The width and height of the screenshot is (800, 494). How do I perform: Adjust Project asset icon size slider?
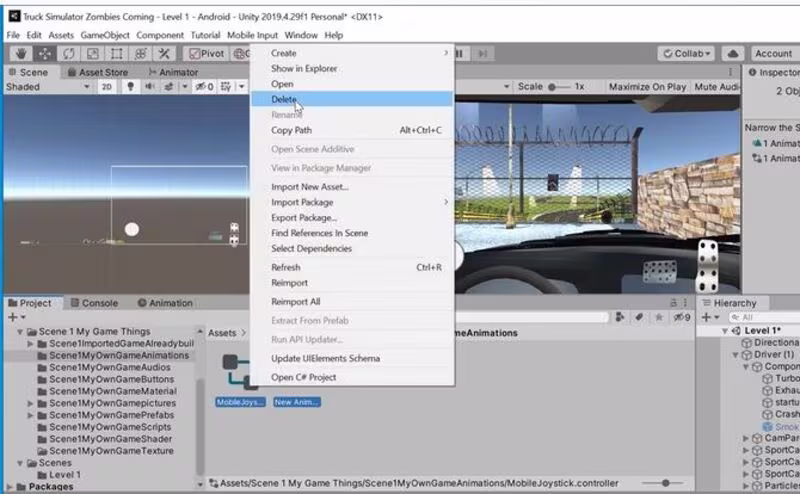point(663,483)
